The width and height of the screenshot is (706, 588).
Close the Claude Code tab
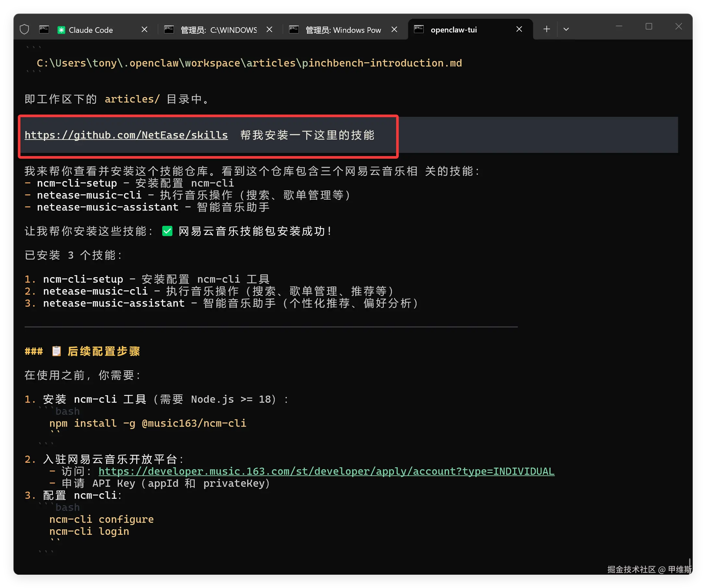[x=144, y=30]
